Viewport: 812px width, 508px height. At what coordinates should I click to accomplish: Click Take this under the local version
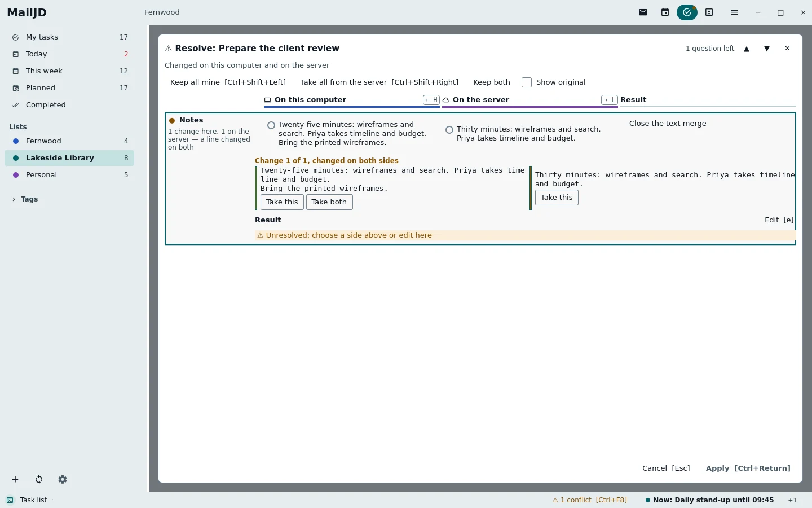click(282, 202)
